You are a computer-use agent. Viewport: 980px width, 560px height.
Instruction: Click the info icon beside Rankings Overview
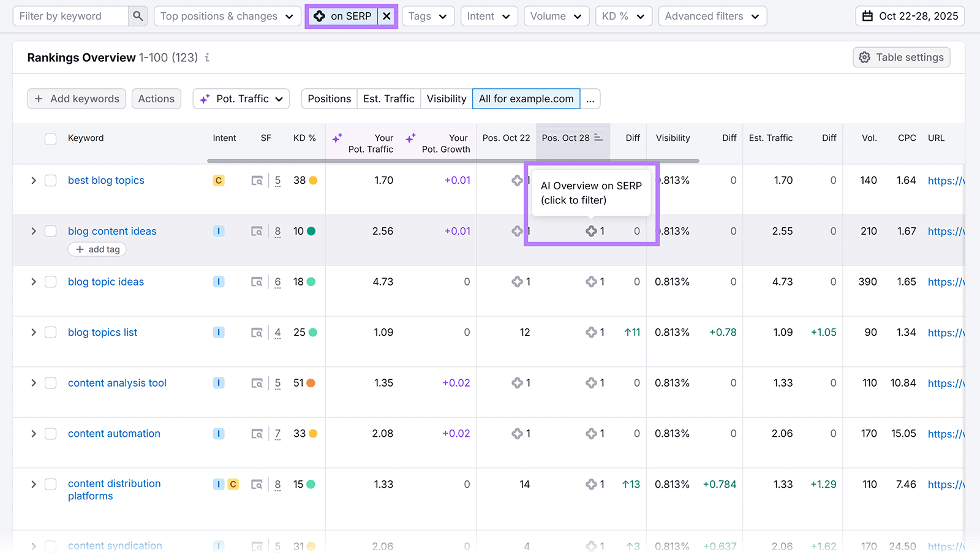[x=206, y=58]
